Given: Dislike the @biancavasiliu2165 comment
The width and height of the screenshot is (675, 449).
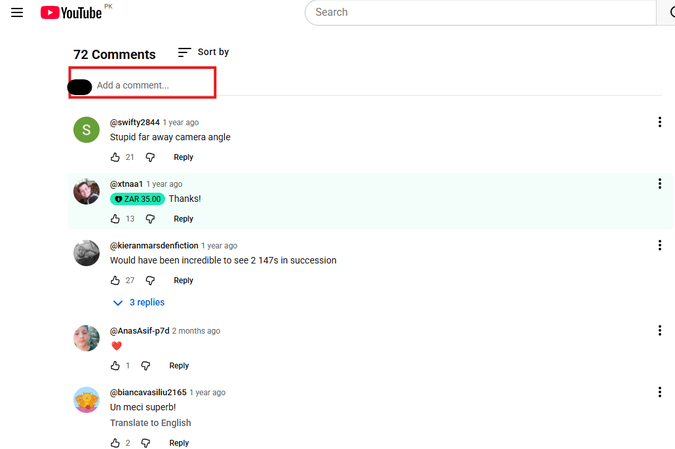Looking at the screenshot, I should click(x=146, y=443).
